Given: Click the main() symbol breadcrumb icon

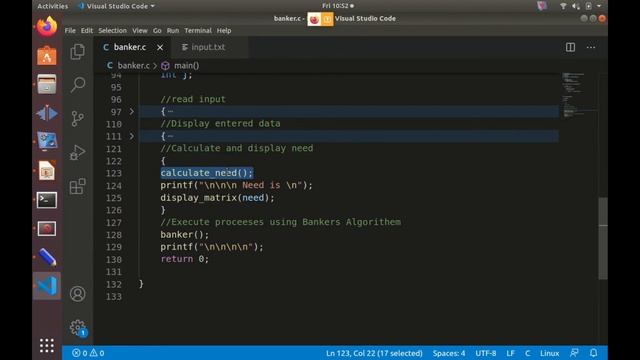Looking at the screenshot, I should [x=165, y=66].
